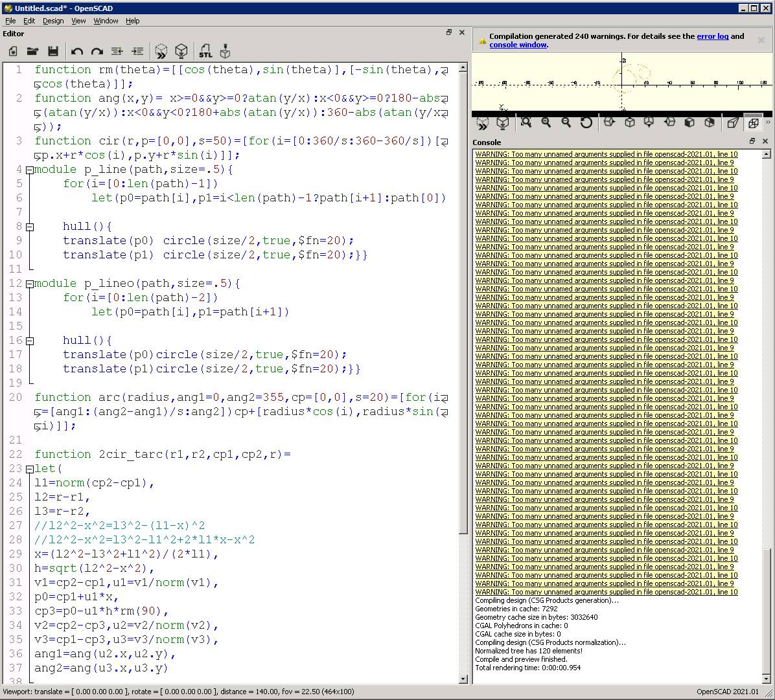Collapse the let( block at line 23

29,469
